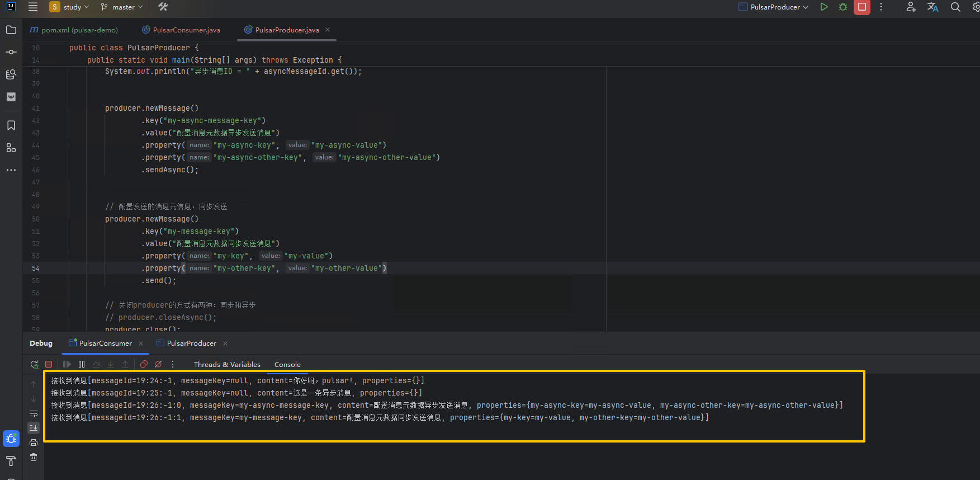This screenshot has height=480, width=980.
Task: Print the console output
Action: click(x=34, y=443)
